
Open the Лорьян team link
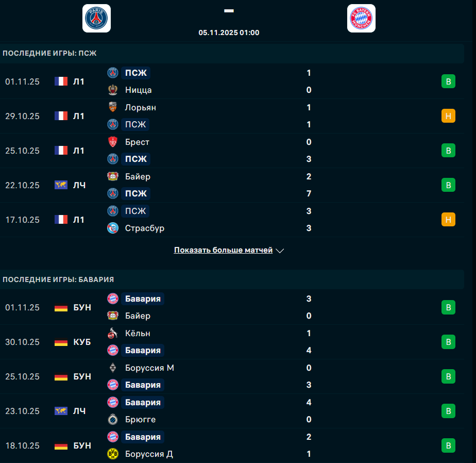(x=140, y=107)
